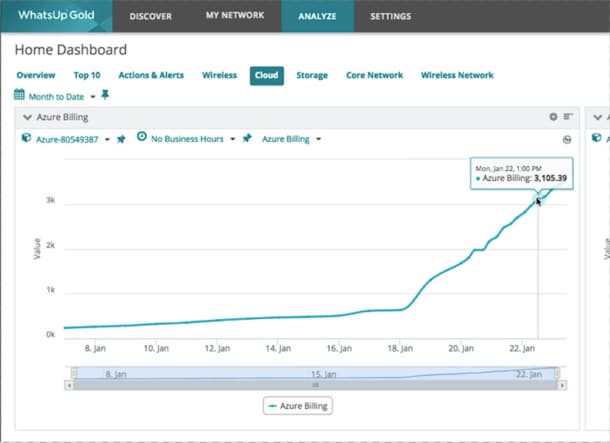Screen dimensions: 610x443
Task: Click the 3k value axis label
Action: click(51, 200)
